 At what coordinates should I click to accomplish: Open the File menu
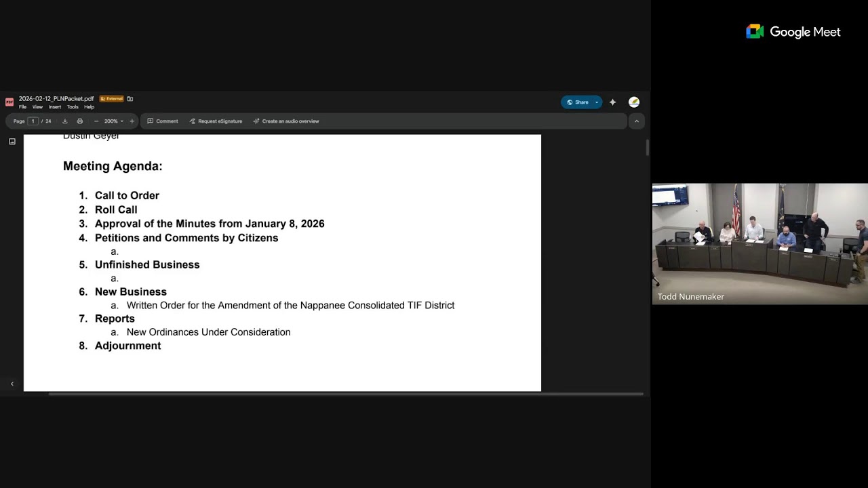pos(22,107)
